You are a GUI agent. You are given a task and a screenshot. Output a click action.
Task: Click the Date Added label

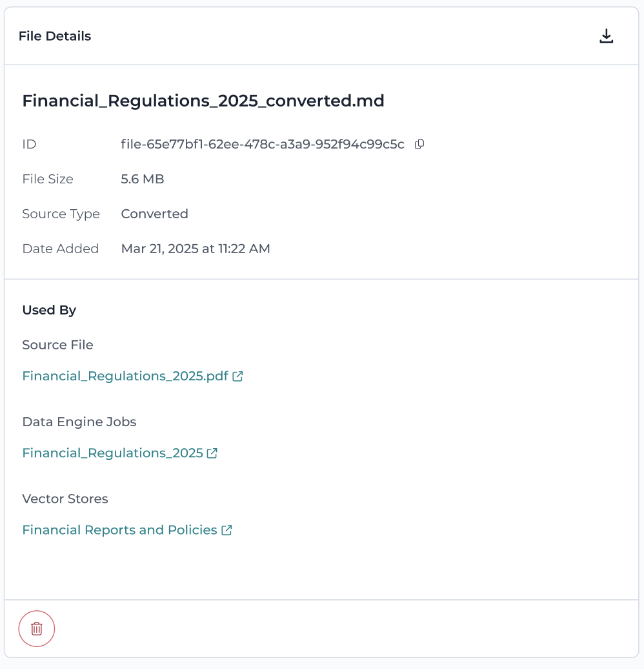click(x=60, y=249)
